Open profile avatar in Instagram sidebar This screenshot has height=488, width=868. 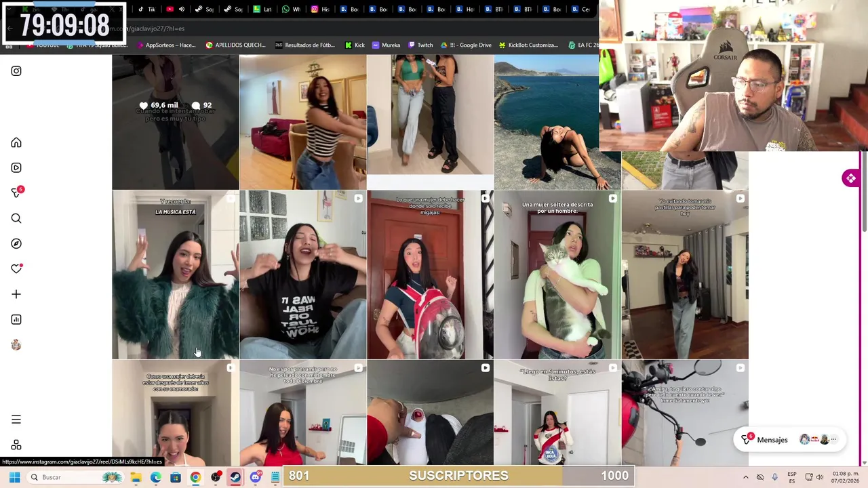pos(16,345)
